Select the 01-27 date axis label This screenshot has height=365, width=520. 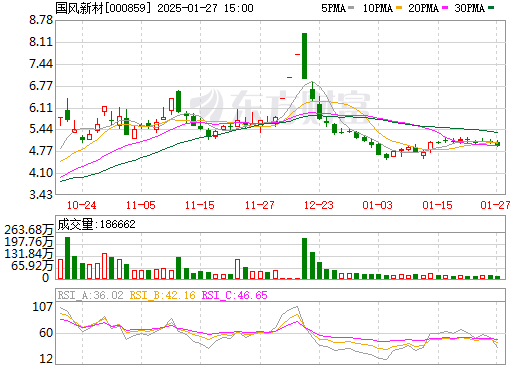495,205
